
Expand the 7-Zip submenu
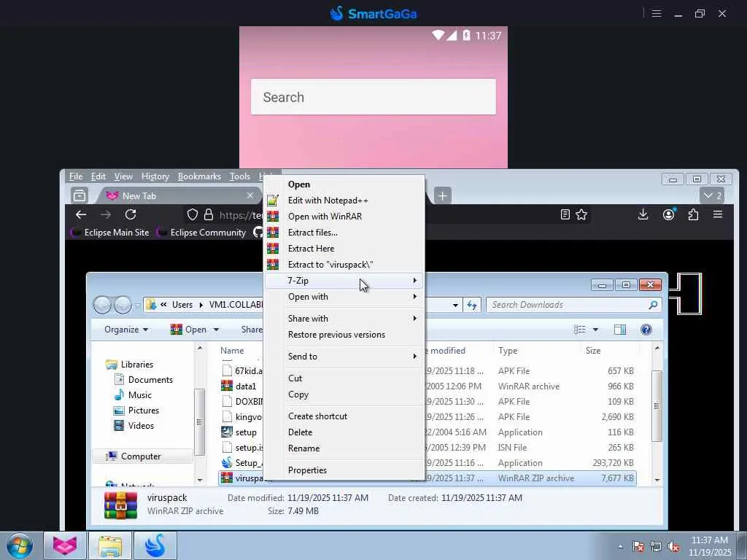(344, 281)
